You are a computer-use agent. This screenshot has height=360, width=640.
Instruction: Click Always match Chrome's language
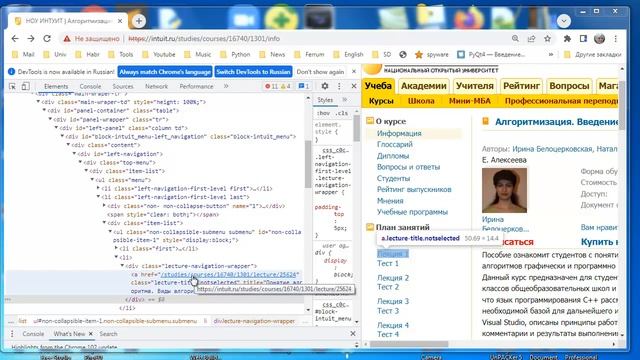[165, 72]
